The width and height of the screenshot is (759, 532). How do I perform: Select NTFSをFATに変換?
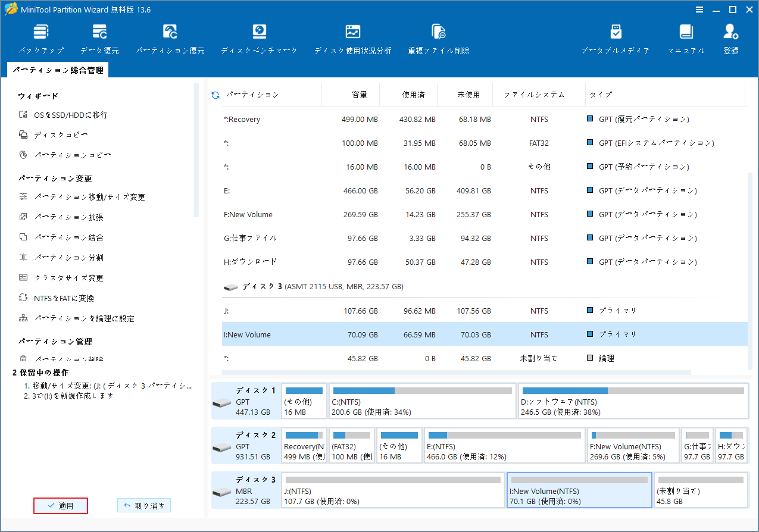56,298
